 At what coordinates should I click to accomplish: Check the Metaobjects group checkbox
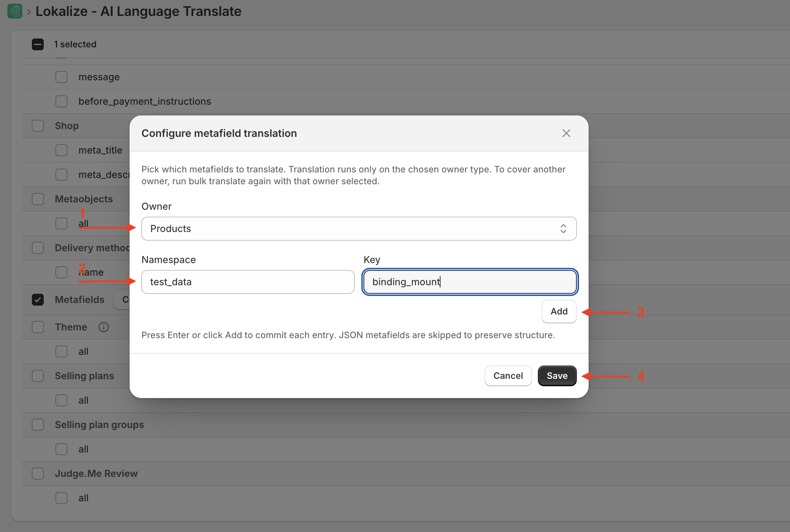(x=38, y=199)
